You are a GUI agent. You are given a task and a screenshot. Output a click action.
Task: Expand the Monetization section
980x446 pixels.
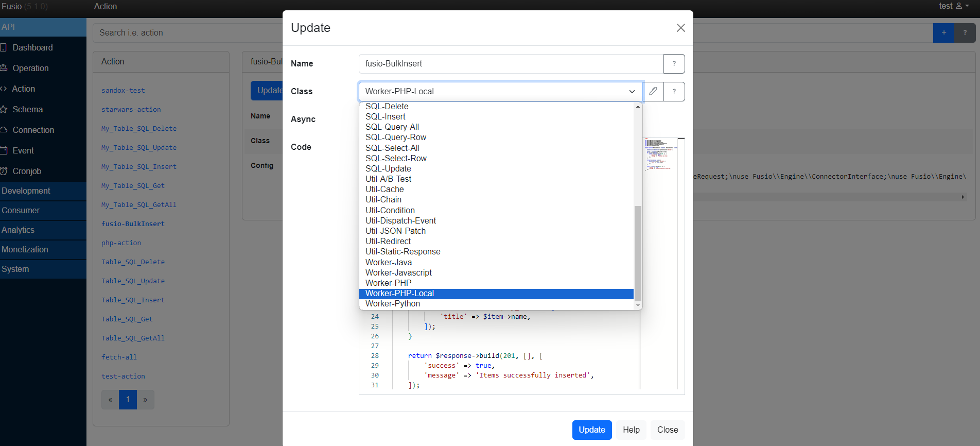click(43, 249)
